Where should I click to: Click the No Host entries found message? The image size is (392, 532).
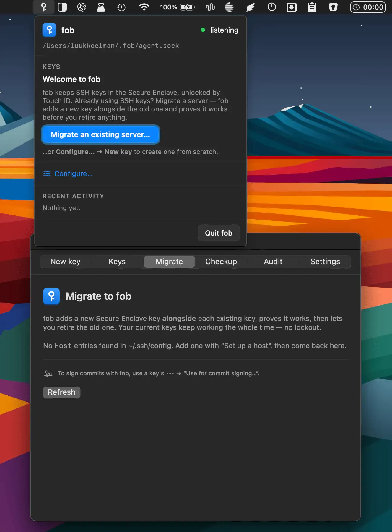195,346
